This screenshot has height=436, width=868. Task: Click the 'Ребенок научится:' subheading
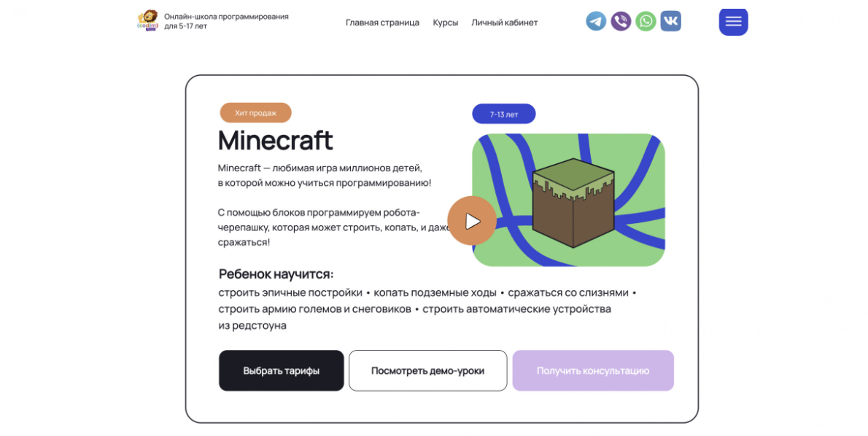tap(276, 274)
